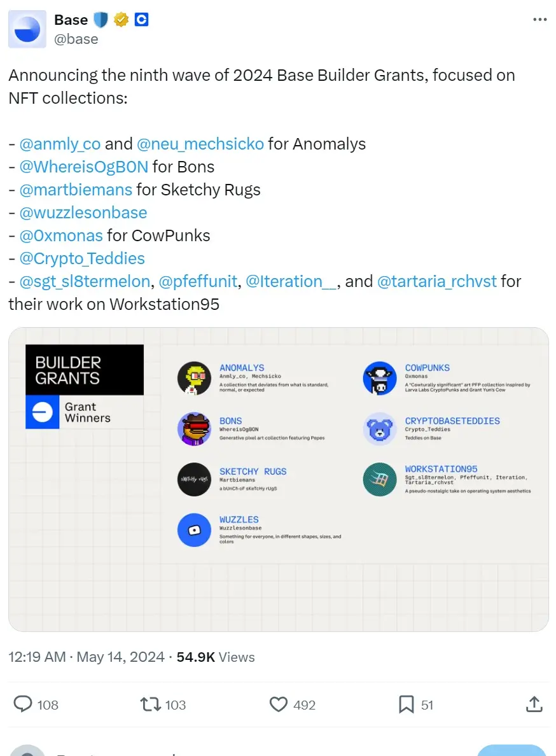Open the Builder Grants winners image
Viewport: 556px width, 756px height.
(x=278, y=479)
